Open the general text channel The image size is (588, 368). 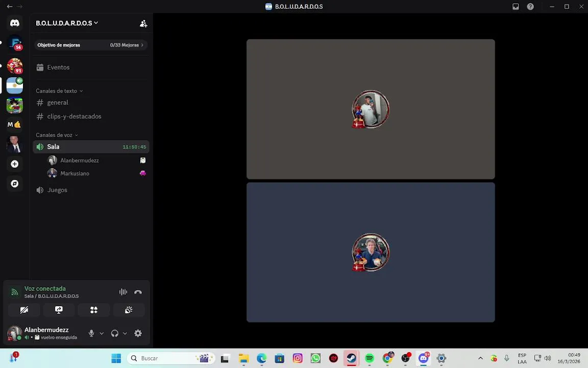91,103
